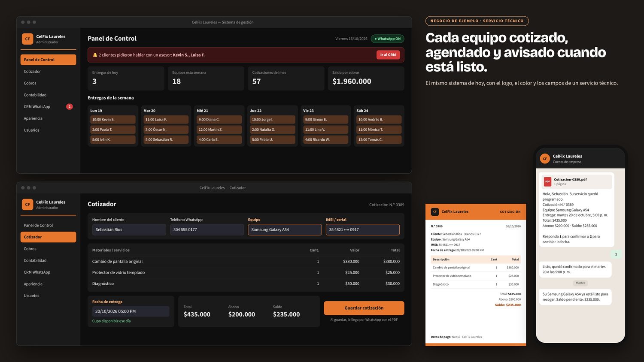
Task: Select Panel de Control in the Cotizador window sidebar
Action: point(48,225)
